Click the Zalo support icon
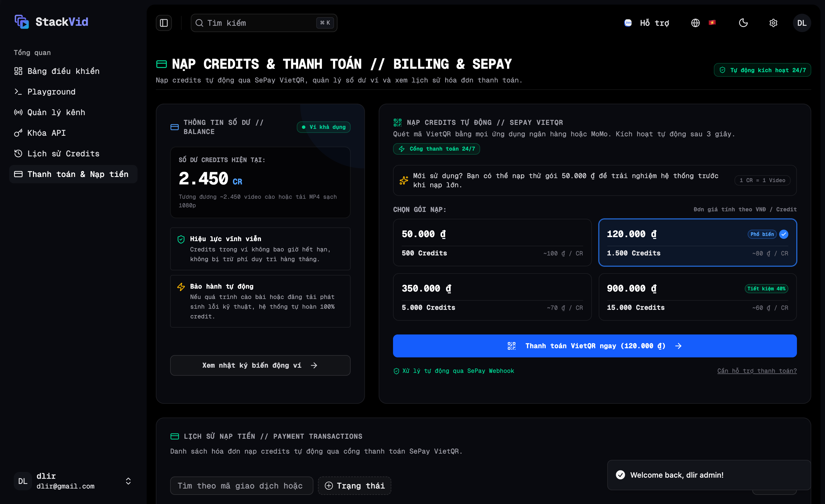The image size is (825, 504). (628, 23)
